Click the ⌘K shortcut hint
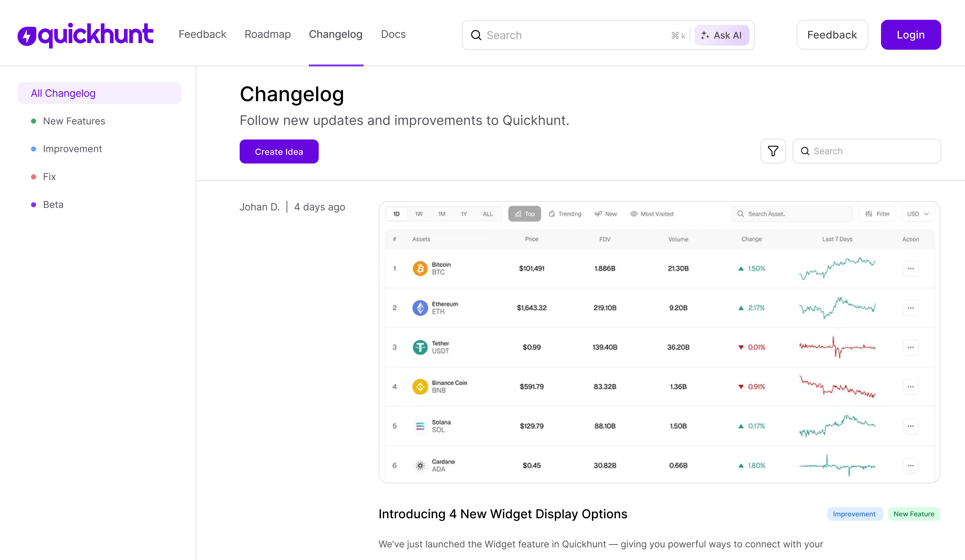Screen dimensions: 965x560 (x=678, y=36)
